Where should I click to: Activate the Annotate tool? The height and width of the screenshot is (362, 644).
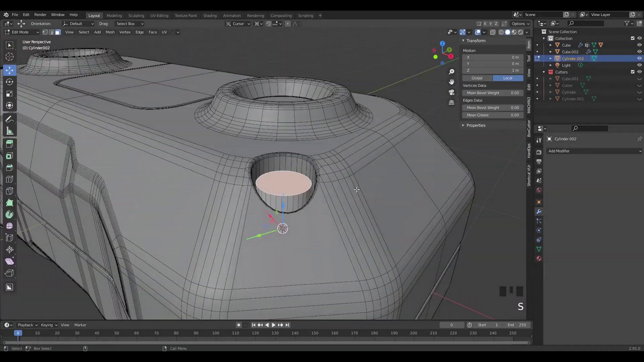tap(9, 119)
